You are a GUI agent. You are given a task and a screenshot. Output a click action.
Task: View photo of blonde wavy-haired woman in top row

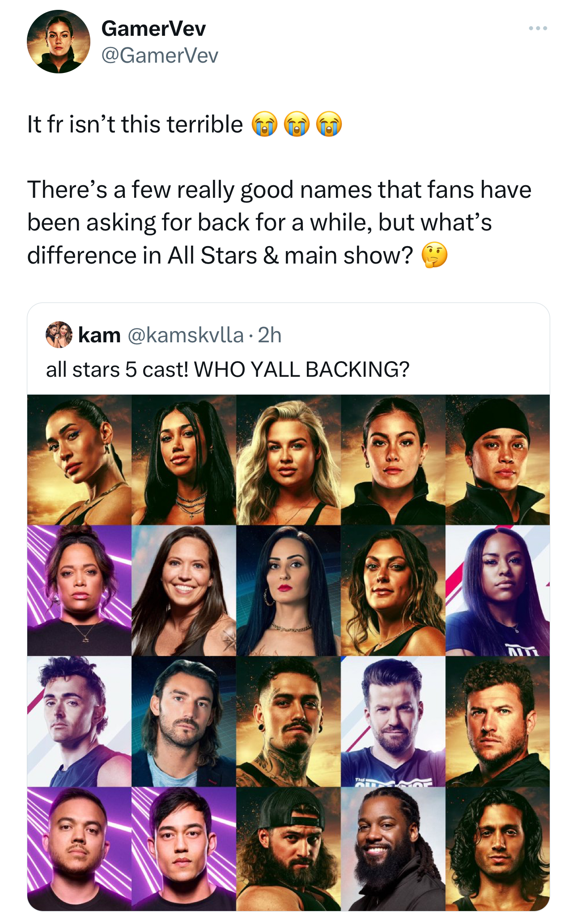(288, 460)
